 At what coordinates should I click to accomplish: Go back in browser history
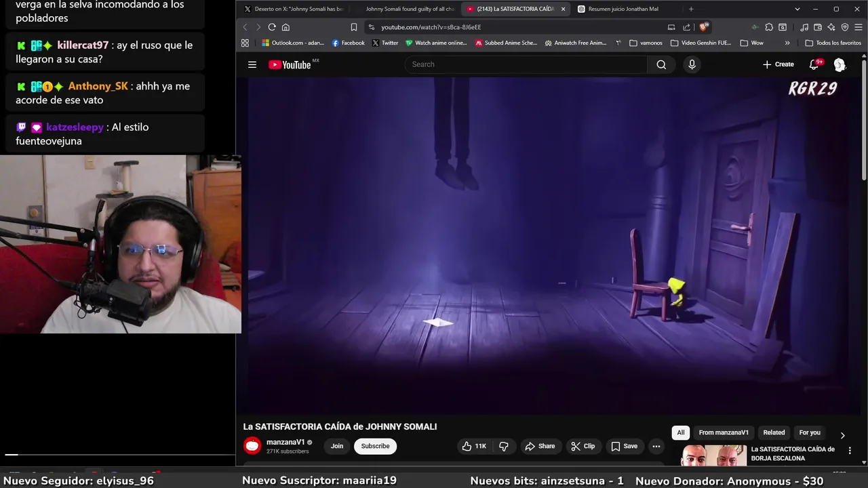click(245, 27)
